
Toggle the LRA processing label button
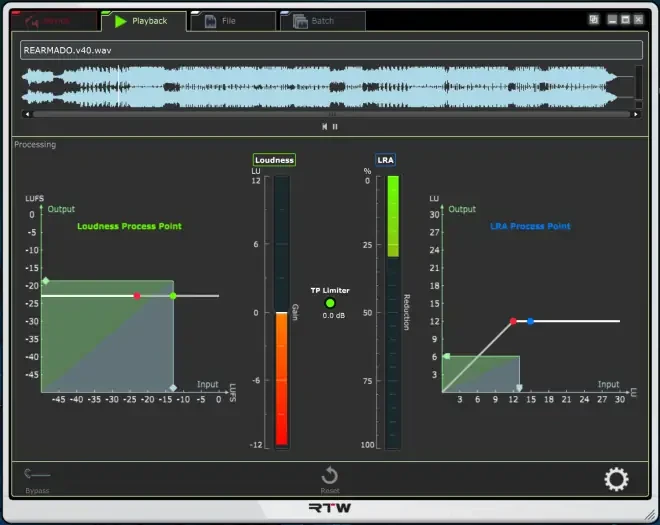[x=385, y=160]
